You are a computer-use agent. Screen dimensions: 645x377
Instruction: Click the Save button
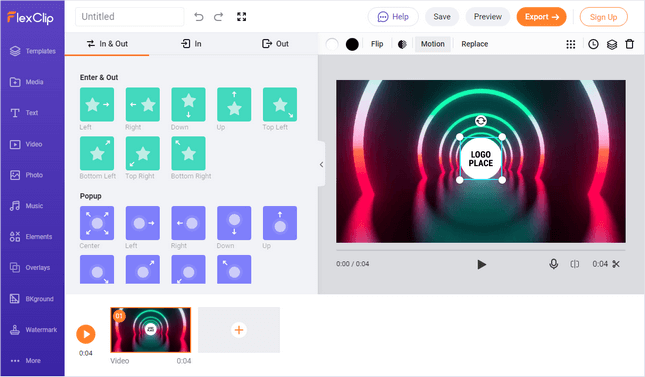pyautogui.click(x=442, y=17)
